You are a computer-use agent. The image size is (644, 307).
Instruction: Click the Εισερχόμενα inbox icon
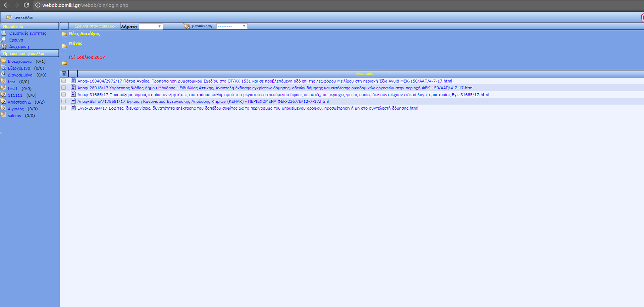3,61
